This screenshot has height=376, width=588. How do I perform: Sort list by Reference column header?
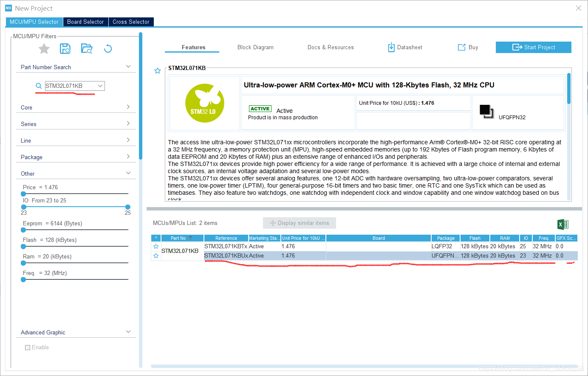point(226,238)
